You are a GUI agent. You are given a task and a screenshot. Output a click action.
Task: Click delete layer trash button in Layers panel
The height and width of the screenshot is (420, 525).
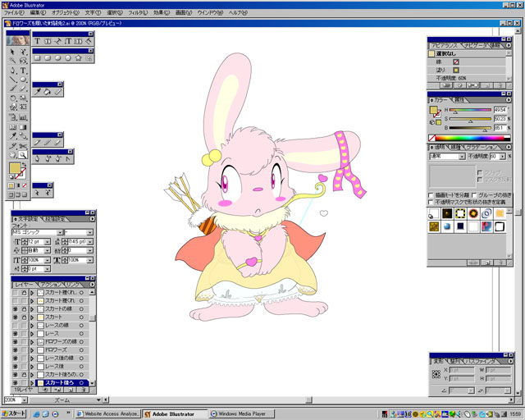pos(82,390)
